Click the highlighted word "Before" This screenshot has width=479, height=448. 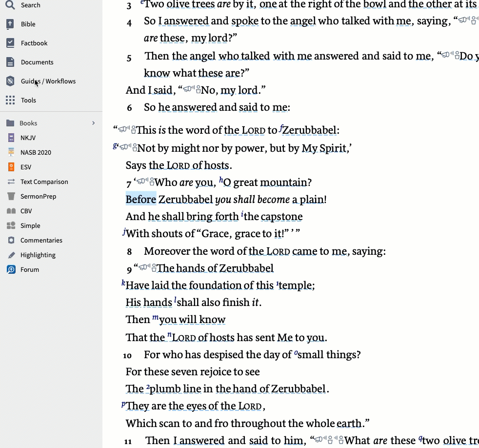(141, 199)
